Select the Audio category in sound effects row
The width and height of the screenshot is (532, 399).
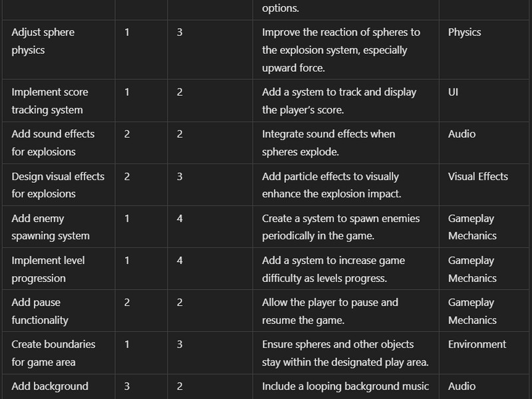[462, 134]
